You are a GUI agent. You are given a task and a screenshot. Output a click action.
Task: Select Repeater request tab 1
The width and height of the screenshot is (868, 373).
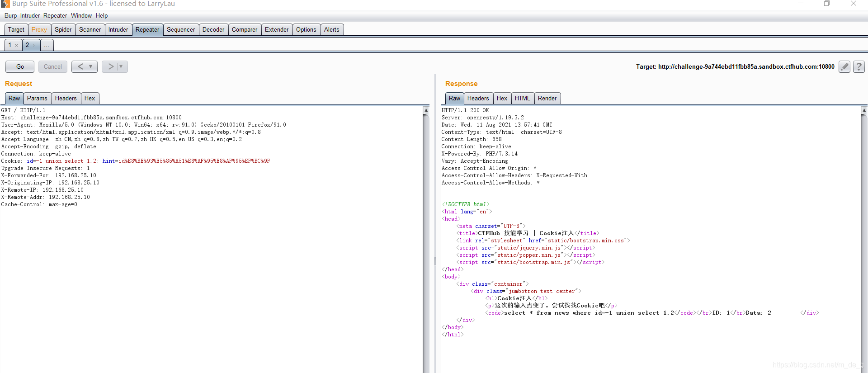(9, 45)
